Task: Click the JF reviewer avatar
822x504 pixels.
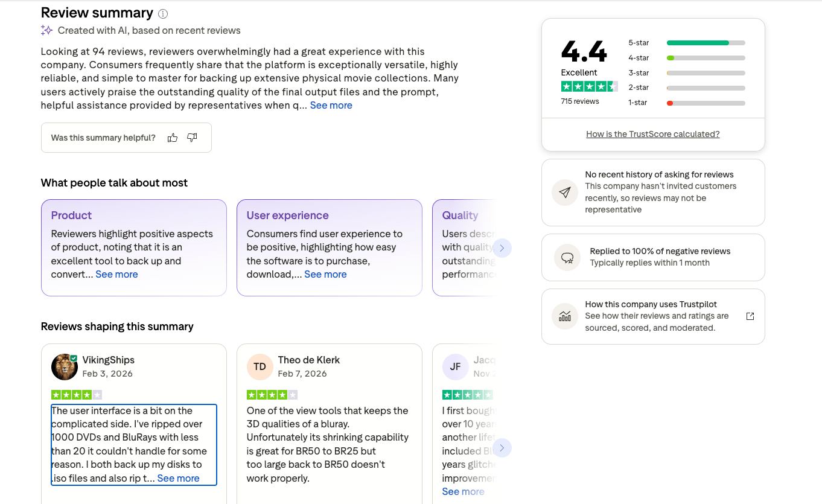Action: pos(456,366)
